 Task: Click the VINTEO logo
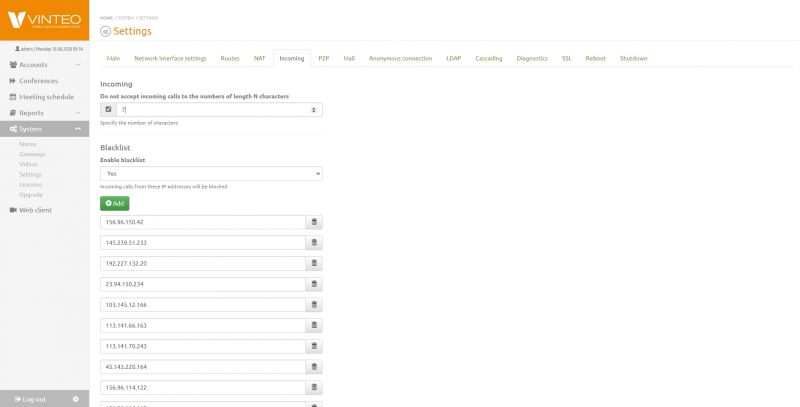45,20
